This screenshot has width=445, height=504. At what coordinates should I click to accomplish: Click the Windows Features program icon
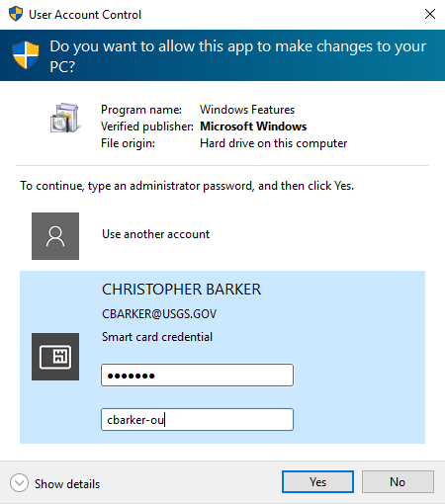point(65,118)
